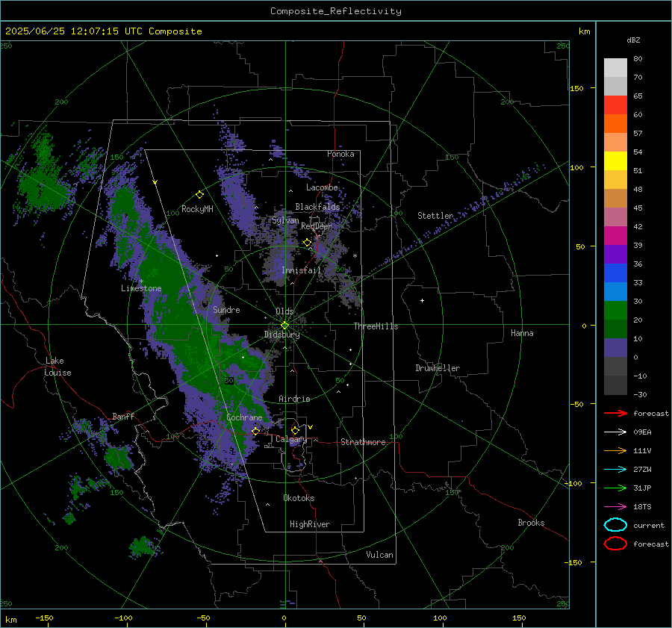Click the red forecast arrow in legend
The height and width of the screenshot is (628, 672).
(615, 413)
